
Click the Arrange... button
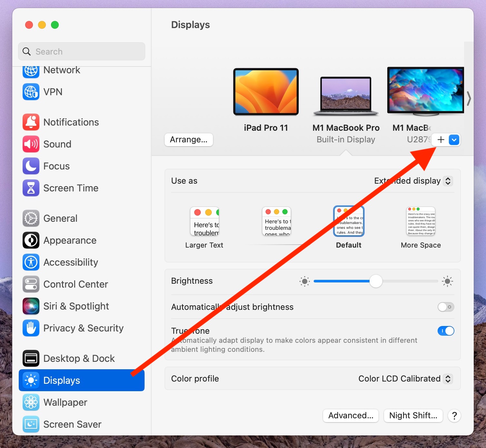[189, 140]
